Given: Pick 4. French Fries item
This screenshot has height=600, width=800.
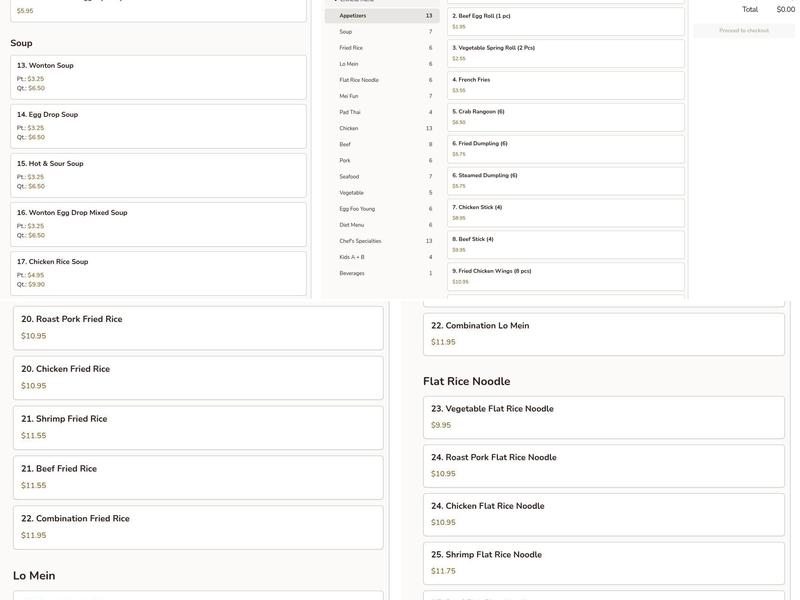Looking at the screenshot, I should [566, 85].
